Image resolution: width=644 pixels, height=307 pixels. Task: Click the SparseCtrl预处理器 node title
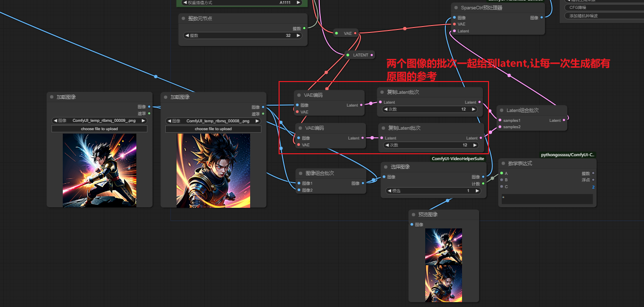click(482, 8)
